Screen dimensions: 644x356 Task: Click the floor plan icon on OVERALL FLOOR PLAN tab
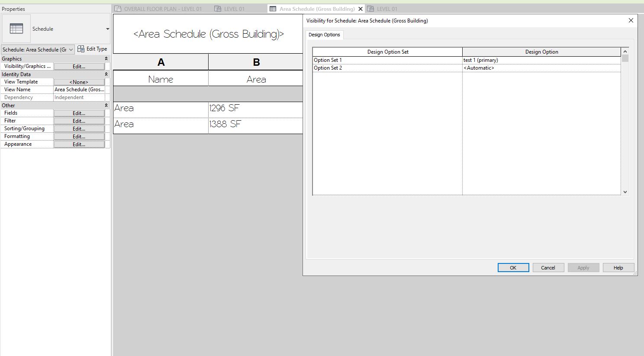click(117, 8)
